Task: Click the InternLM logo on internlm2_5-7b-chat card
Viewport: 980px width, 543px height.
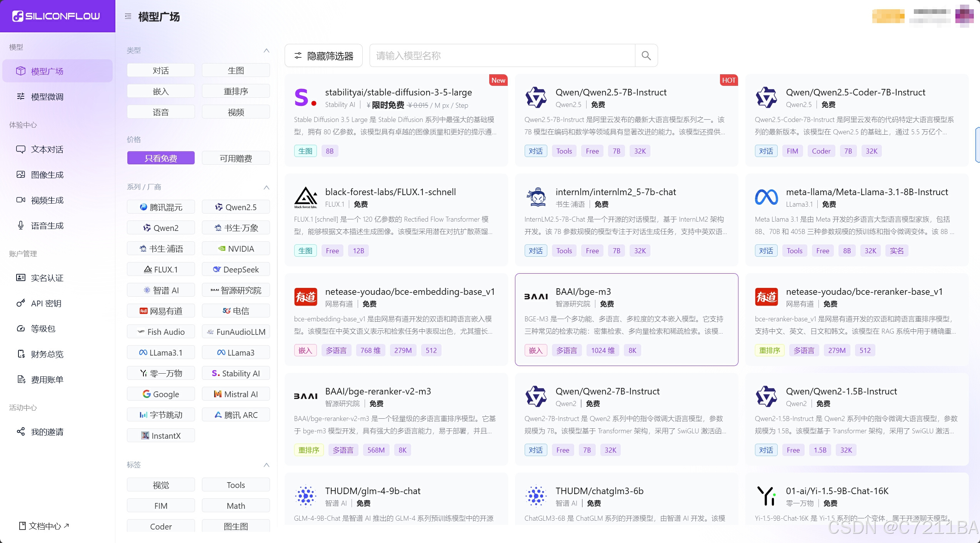Action: pos(536,197)
